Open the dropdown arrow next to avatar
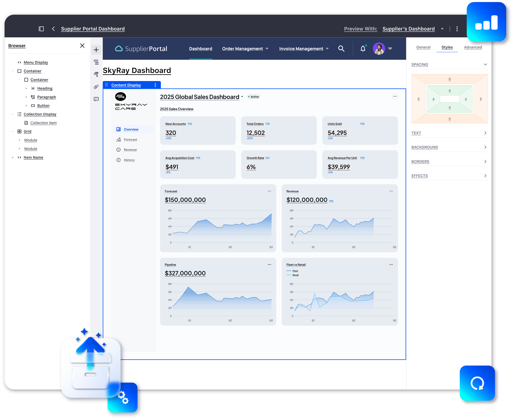Viewport: 513px width, 420px height. [x=390, y=49]
